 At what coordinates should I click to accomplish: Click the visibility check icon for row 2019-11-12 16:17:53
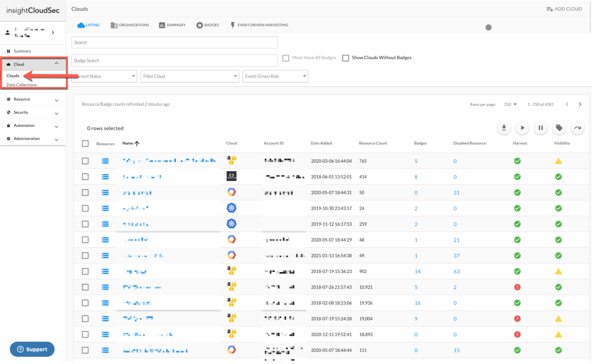(x=558, y=224)
